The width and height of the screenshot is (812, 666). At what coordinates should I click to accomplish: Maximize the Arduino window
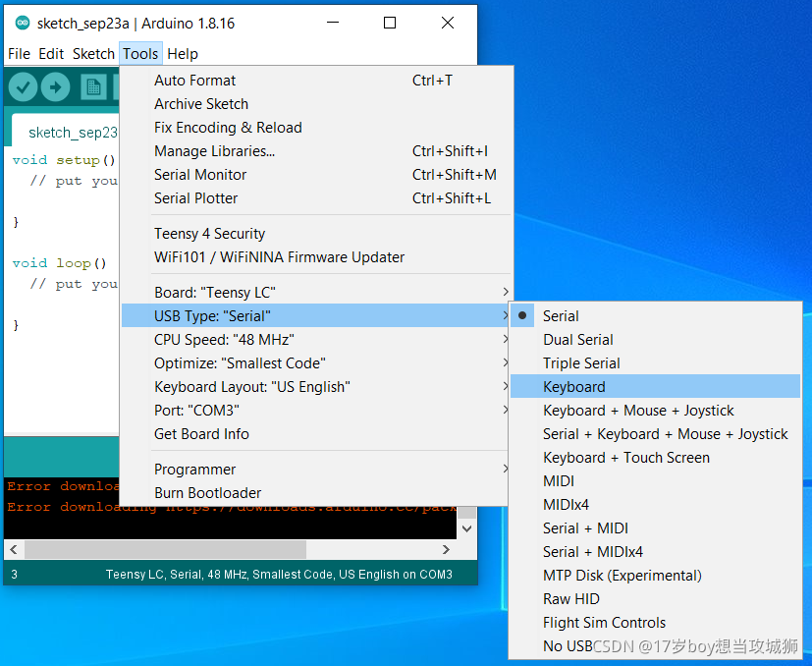tap(390, 23)
